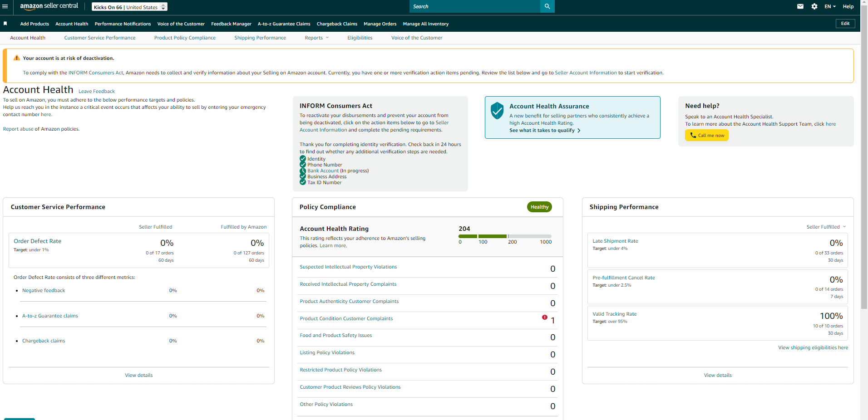Screen dimensions: 868x420
Task: Click the Business Address green checkmark icon
Action: click(x=303, y=176)
